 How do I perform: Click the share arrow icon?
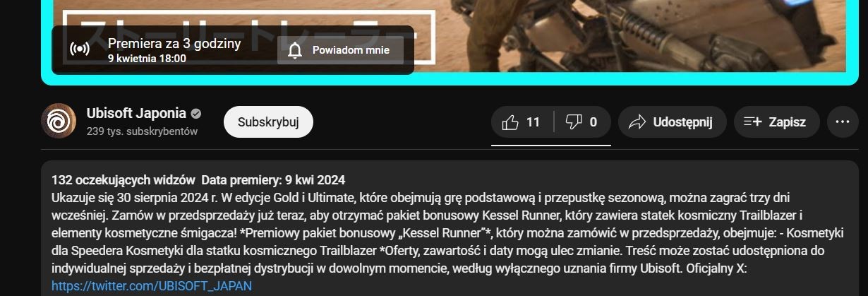coord(637,122)
